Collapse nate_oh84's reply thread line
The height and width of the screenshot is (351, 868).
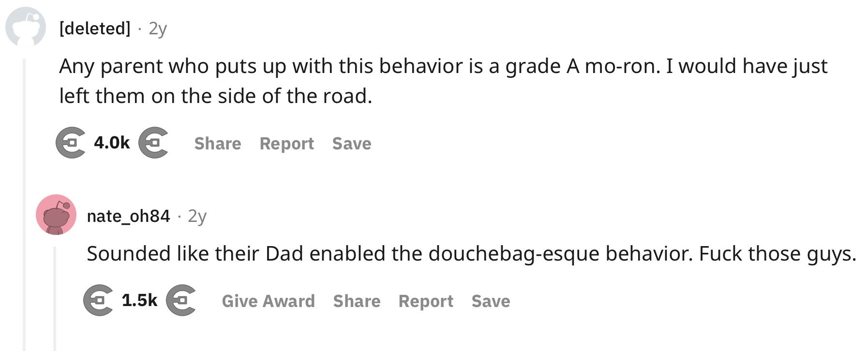[55, 298]
